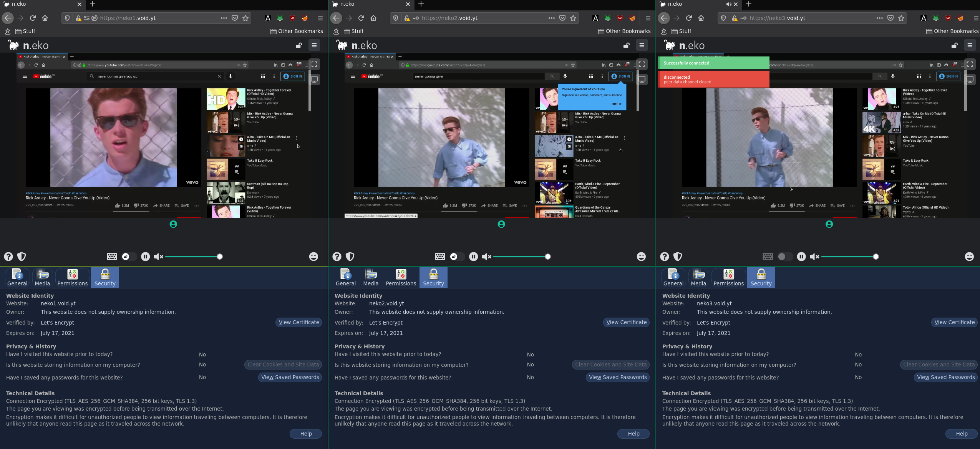Enter fullscreen in neko2 video stream
980x449 pixels.
point(642,64)
